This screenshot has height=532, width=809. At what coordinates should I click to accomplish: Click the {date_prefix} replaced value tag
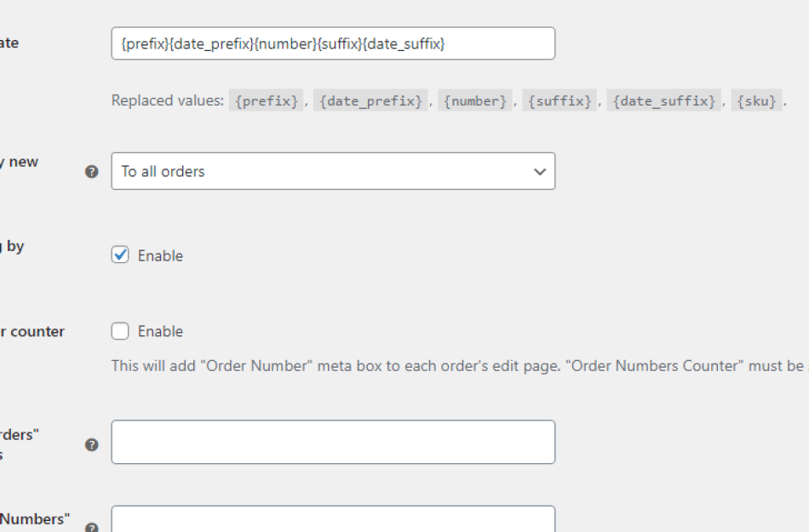(370, 100)
